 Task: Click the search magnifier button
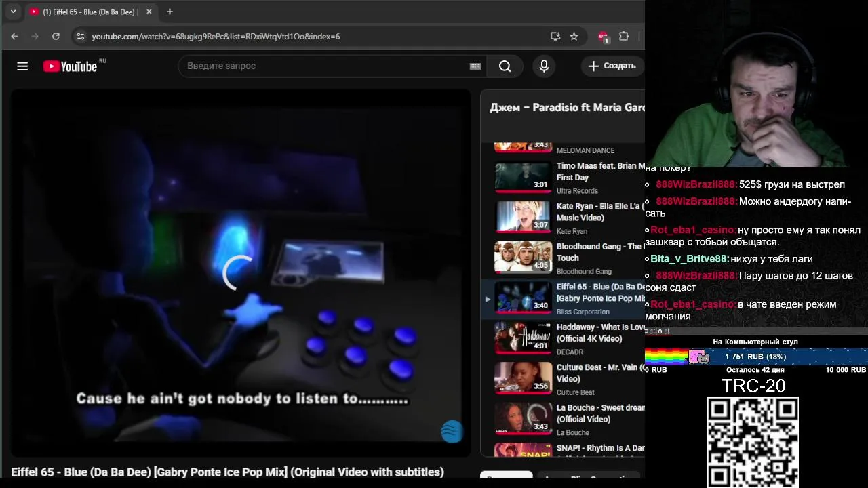pos(505,66)
